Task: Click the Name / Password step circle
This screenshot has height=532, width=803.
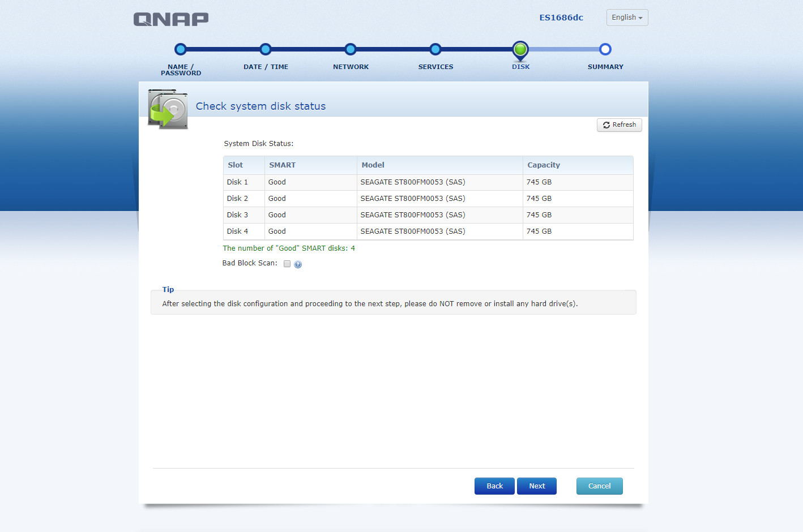Action: (x=181, y=49)
